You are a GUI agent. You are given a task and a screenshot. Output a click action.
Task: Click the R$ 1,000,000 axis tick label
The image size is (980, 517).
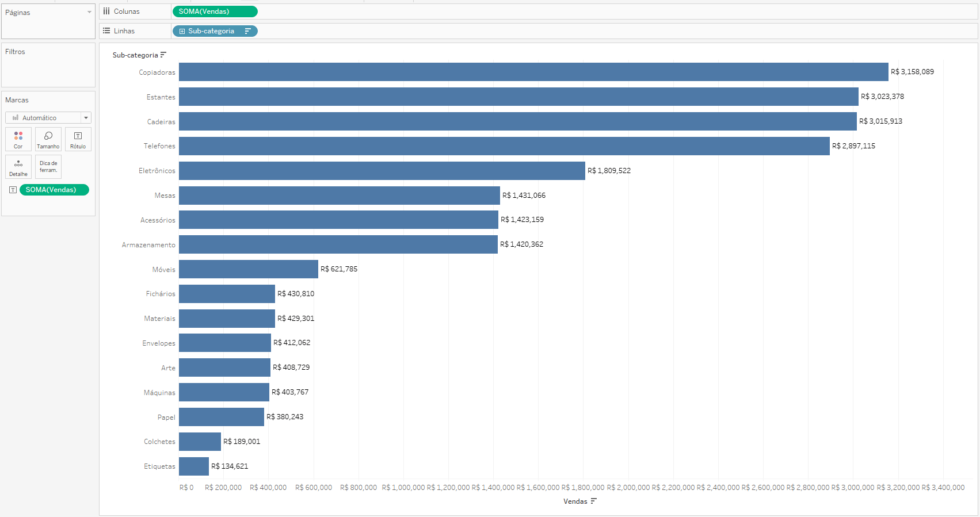pos(403,488)
